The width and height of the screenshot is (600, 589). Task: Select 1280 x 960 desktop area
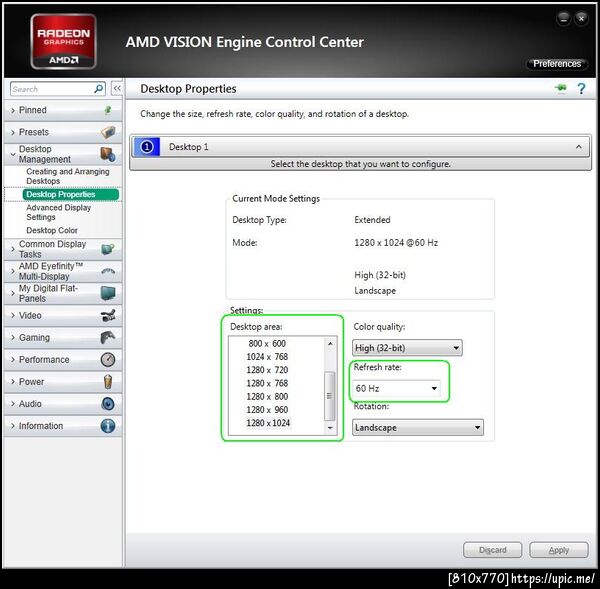(267, 410)
